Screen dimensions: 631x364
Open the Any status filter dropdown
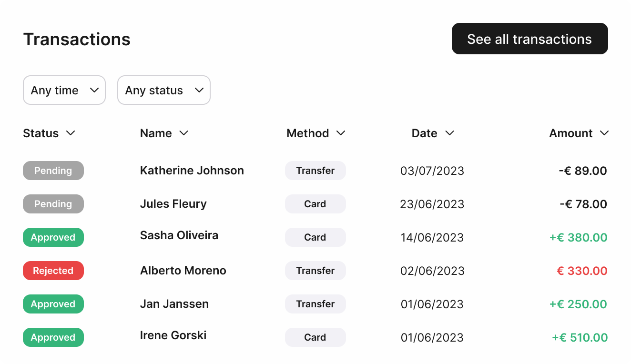click(164, 90)
